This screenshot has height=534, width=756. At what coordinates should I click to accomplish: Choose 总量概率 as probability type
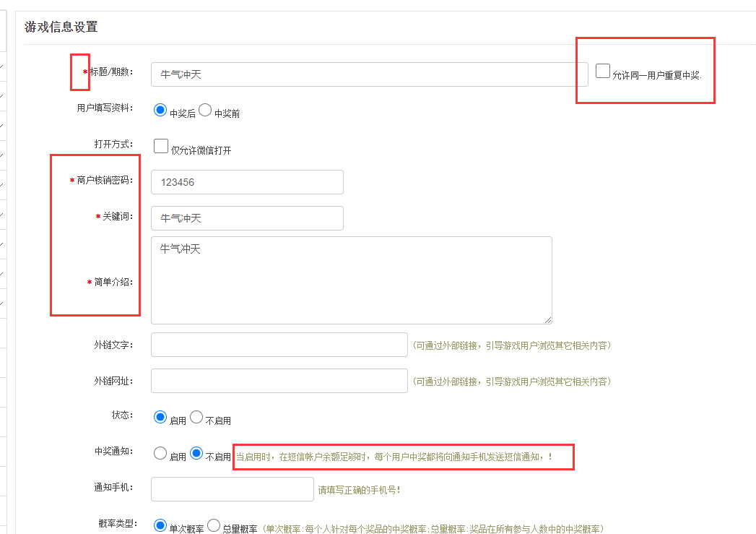click(214, 525)
